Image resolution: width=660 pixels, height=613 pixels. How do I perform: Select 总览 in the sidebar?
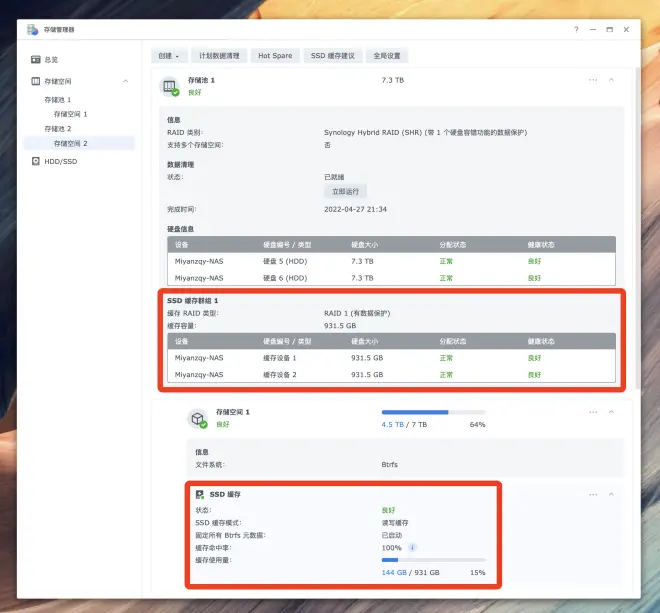pyautogui.click(x=51, y=60)
